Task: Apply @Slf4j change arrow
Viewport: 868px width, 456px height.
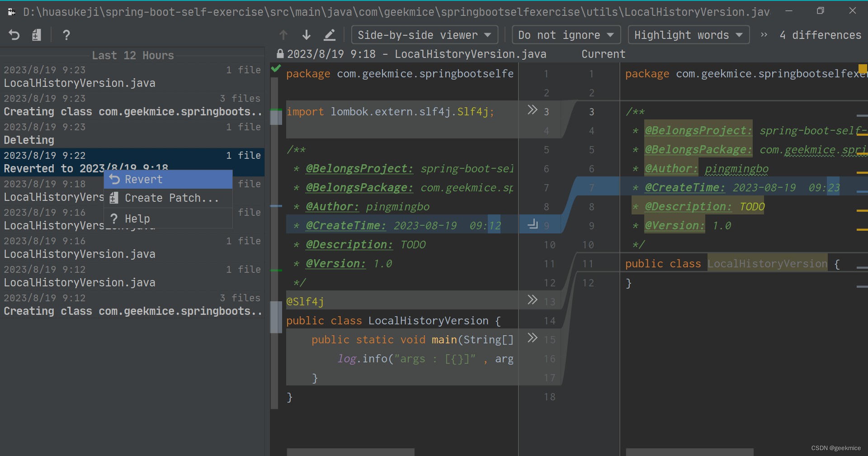Action: 533,300
